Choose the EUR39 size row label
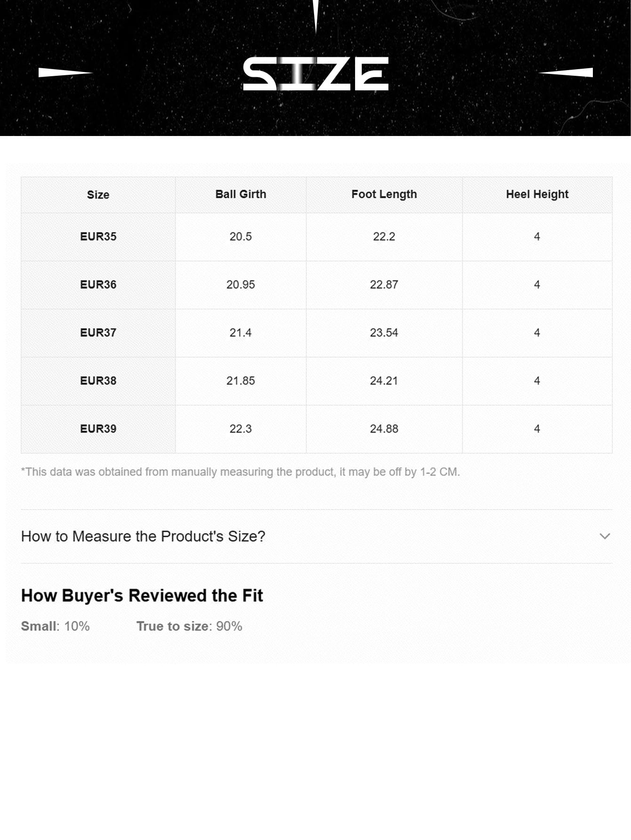 tap(98, 429)
